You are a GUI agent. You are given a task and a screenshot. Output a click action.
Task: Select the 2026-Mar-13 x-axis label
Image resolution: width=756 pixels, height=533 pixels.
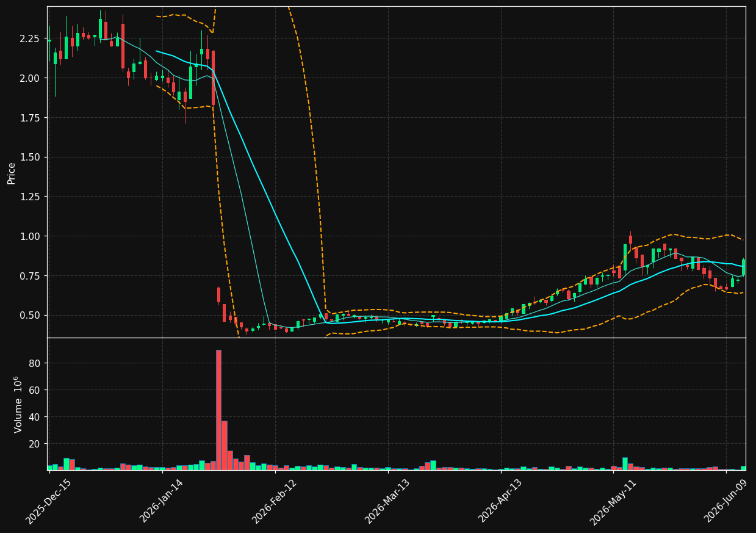387,501
